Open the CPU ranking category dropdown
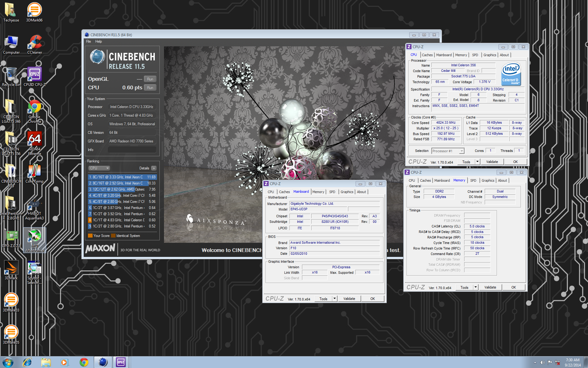The image size is (588, 368). [99, 168]
